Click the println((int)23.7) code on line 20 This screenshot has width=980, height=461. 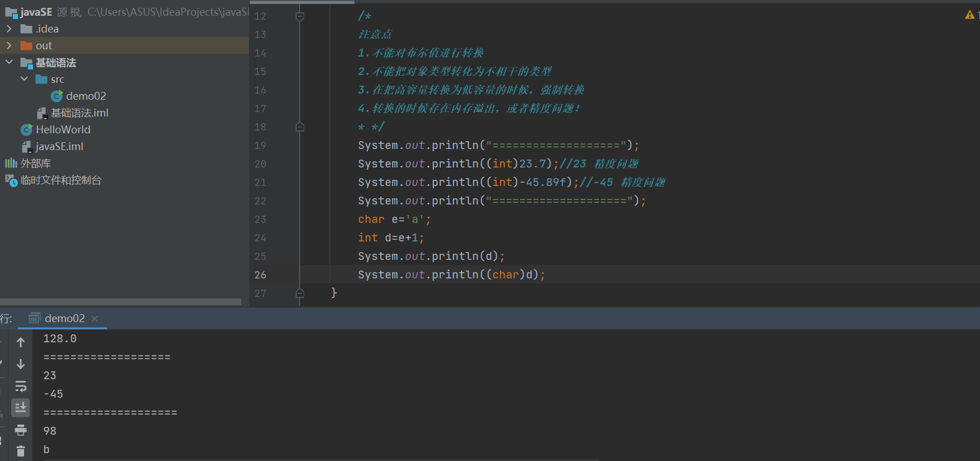pyautogui.click(x=459, y=164)
